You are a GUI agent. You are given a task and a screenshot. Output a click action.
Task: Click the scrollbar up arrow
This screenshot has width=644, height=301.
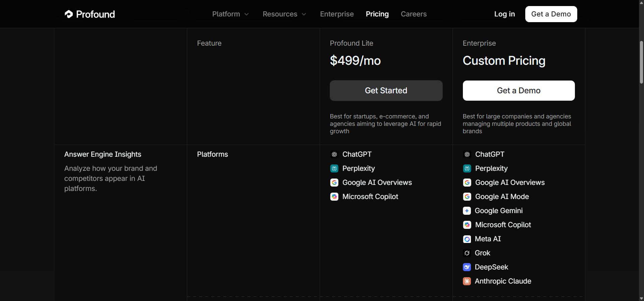point(641,3)
